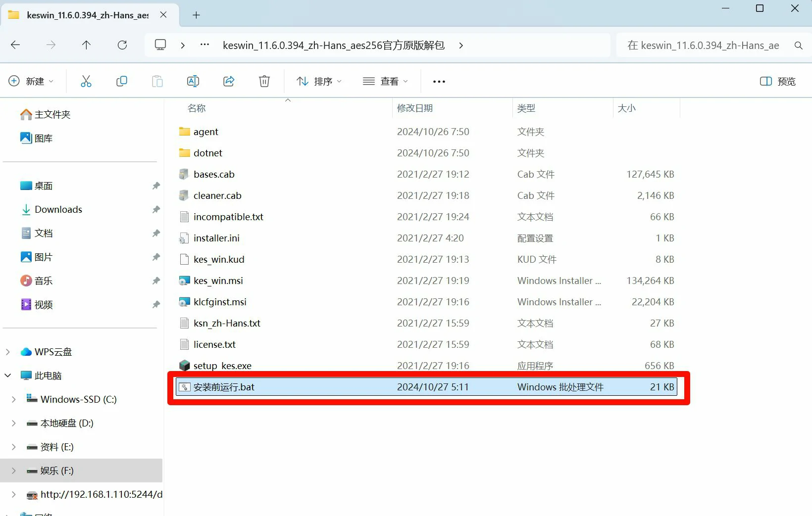Click the Rename icon in toolbar
The image size is (812, 516).
pyautogui.click(x=193, y=81)
